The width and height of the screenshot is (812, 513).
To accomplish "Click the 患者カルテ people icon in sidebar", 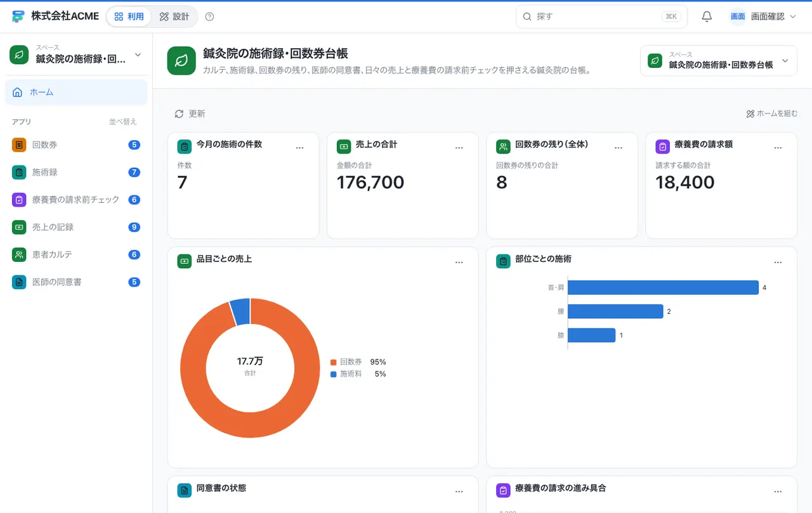I will point(19,254).
